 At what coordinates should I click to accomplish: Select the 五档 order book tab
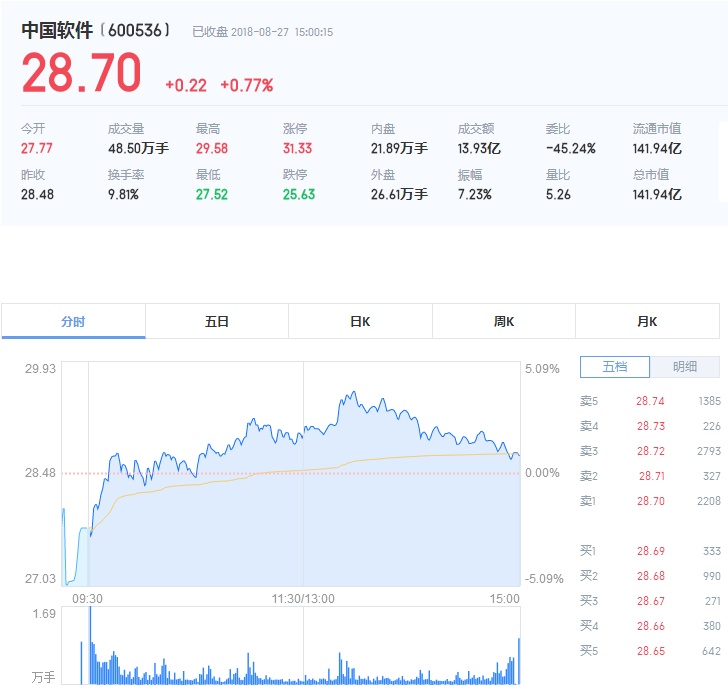(x=615, y=367)
